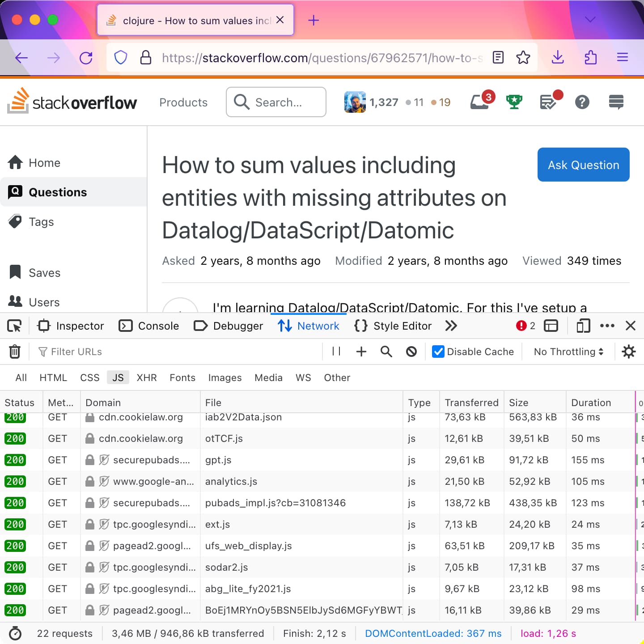Select Questions in the sidebar
The image size is (644, 644).
point(58,192)
